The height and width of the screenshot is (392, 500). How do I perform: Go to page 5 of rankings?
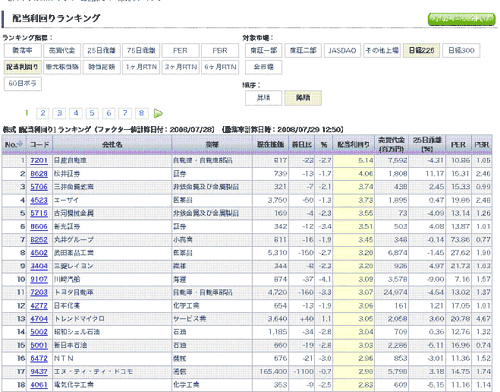click(92, 113)
